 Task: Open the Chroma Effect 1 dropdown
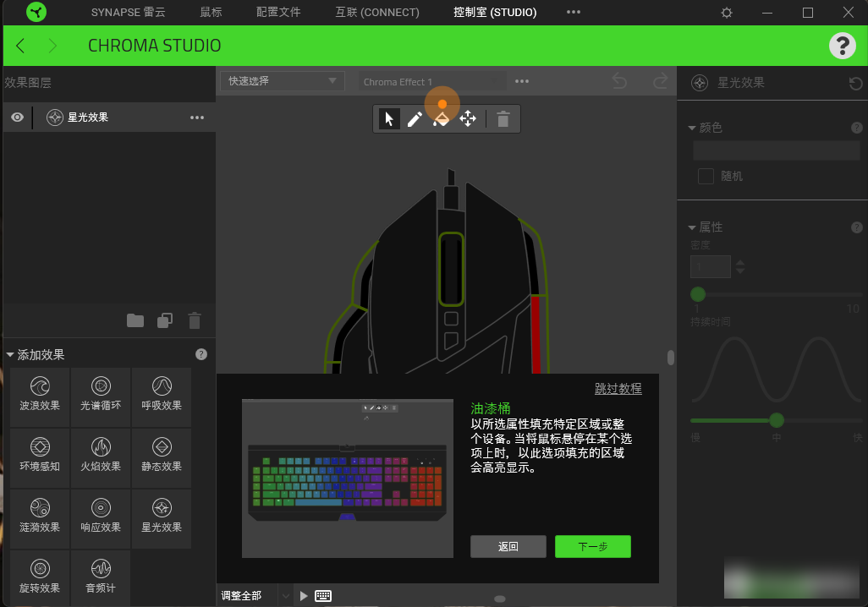(432, 82)
